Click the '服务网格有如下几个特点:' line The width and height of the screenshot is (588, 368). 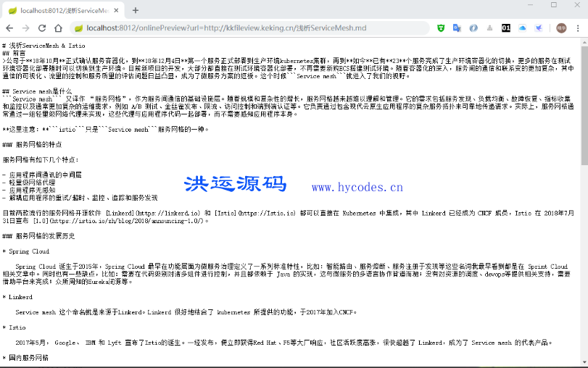point(41,160)
